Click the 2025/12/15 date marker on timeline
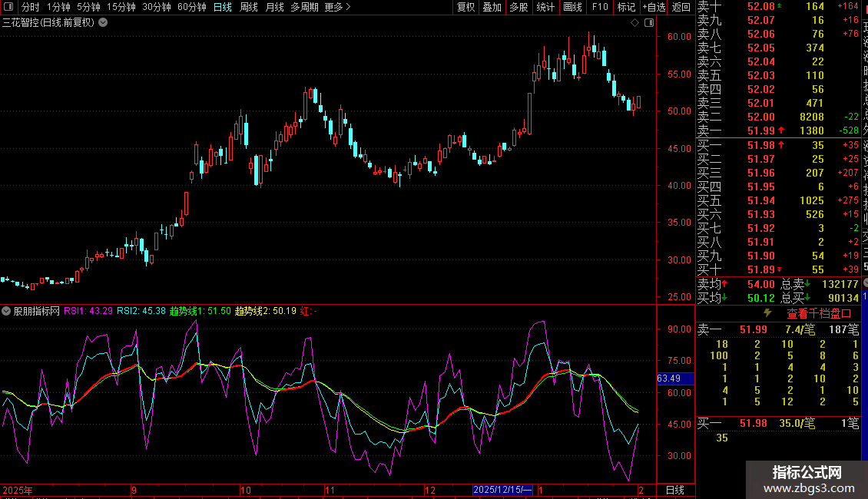Image resolution: width=868 pixels, height=499 pixels. tap(502, 490)
